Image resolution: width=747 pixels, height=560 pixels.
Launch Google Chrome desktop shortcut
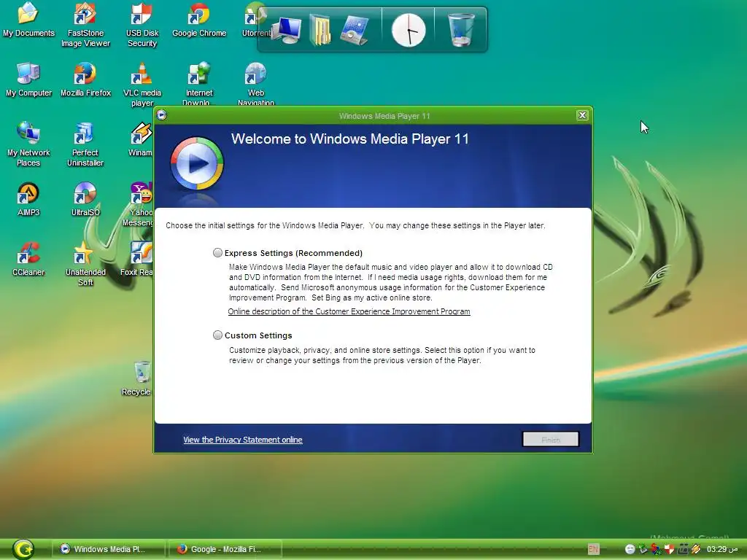(x=199, y=19)
